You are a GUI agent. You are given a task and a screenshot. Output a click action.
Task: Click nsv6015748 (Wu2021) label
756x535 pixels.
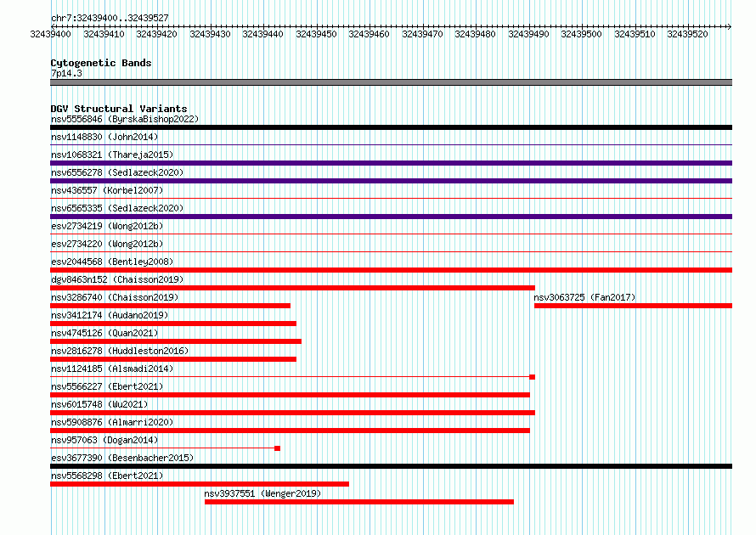(x=99, y=404)
